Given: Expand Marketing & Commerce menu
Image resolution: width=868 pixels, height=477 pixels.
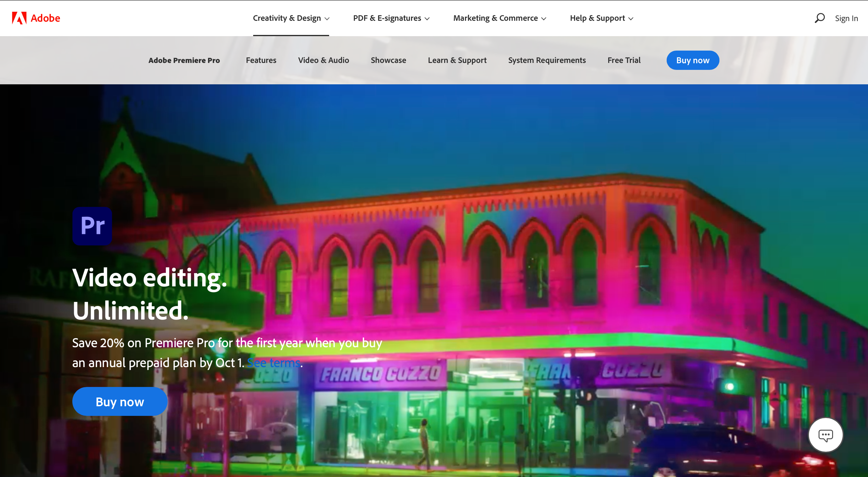Looking at the screenshot, I should (499, 18).
